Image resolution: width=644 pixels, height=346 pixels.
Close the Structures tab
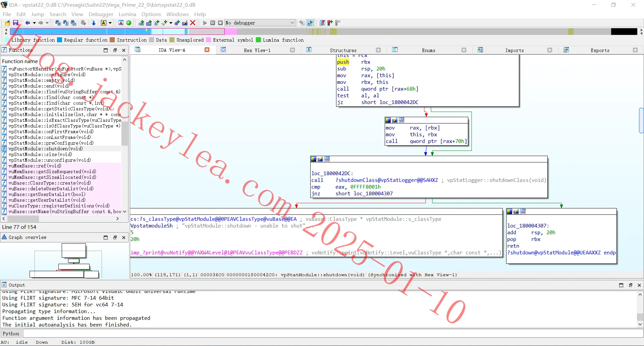pos(378,50)
